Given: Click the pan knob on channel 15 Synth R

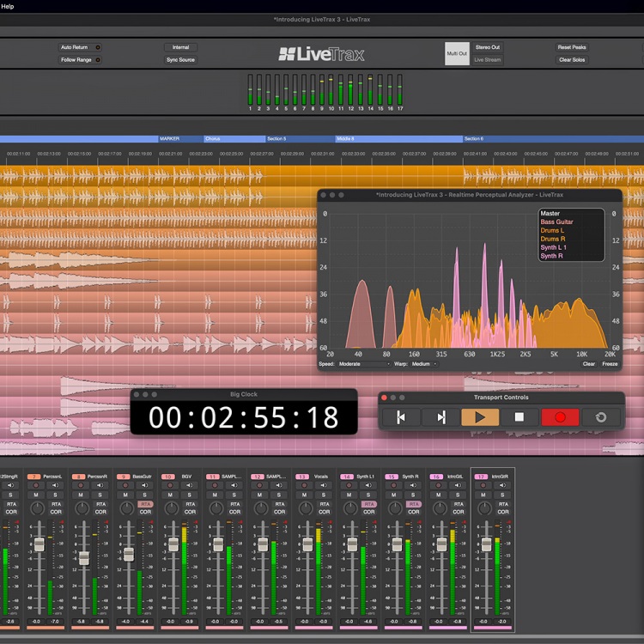Looking at the screenshot, I should (395, 508).
